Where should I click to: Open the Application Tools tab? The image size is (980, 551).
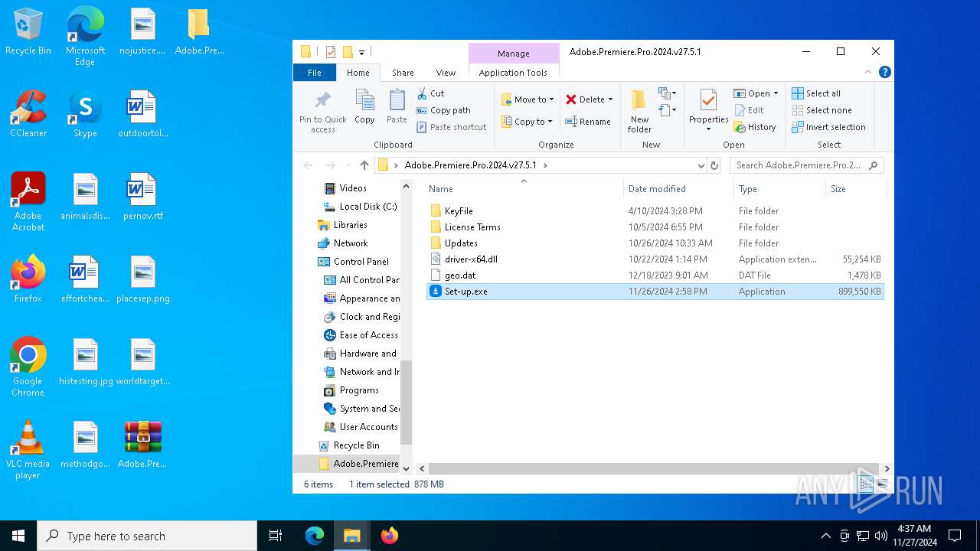(x=513, y=73)
